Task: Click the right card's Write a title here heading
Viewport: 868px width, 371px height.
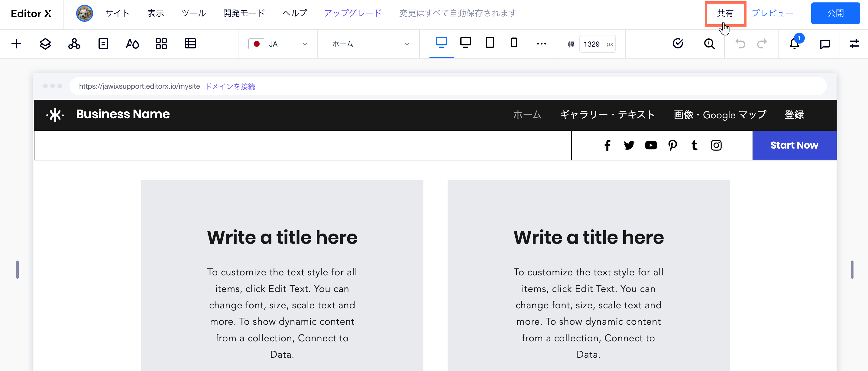Action: point(588,238)
